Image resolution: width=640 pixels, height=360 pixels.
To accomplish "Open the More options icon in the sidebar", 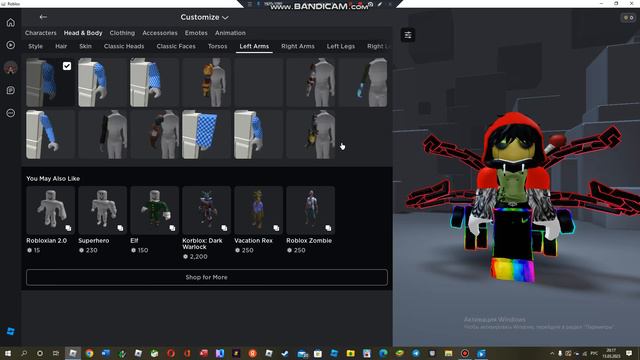I will pos(11,113).
